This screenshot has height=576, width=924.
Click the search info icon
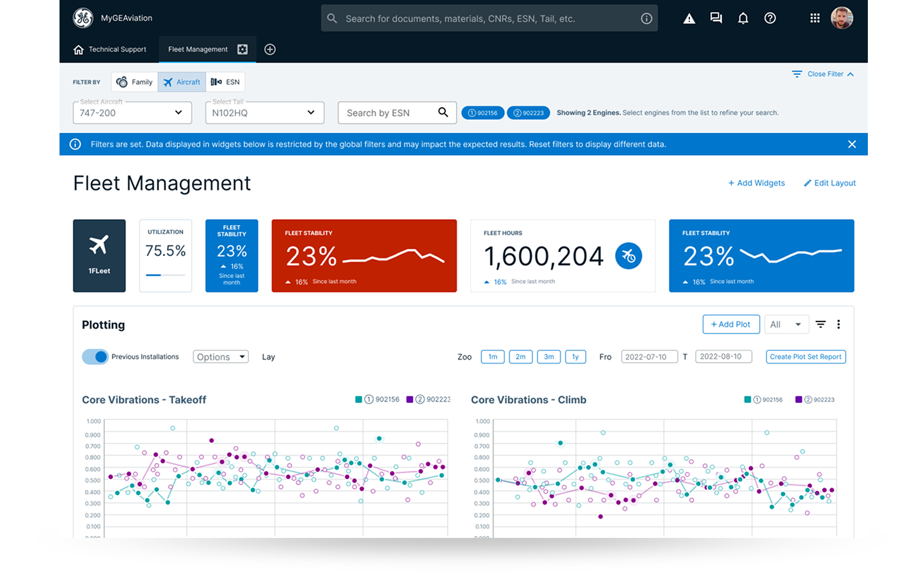[647, 19]
